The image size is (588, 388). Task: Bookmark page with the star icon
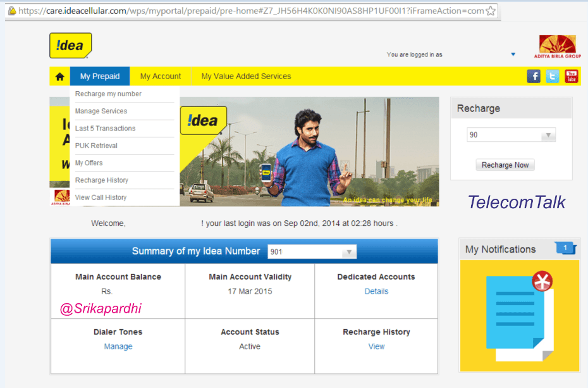click(x=490, y=11)
